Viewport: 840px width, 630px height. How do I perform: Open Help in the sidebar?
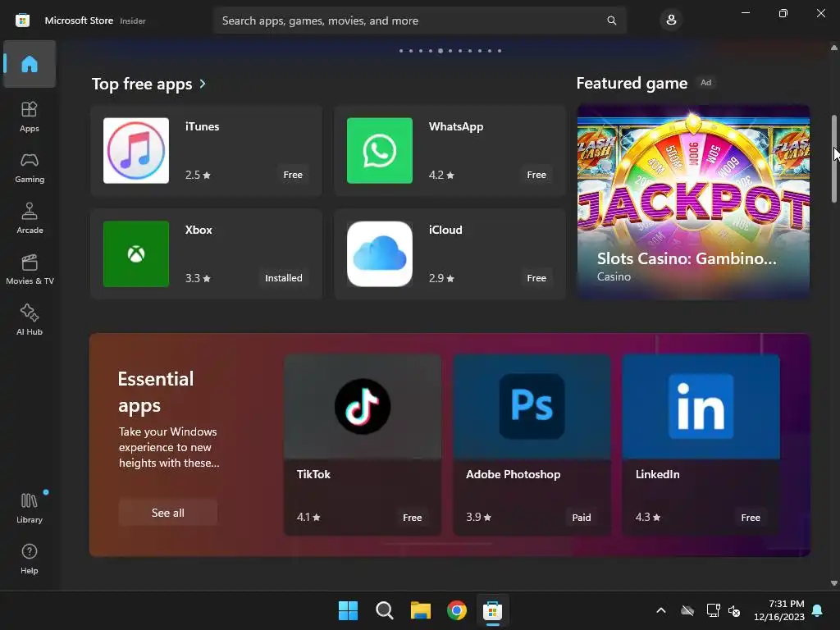pos(30,559)
